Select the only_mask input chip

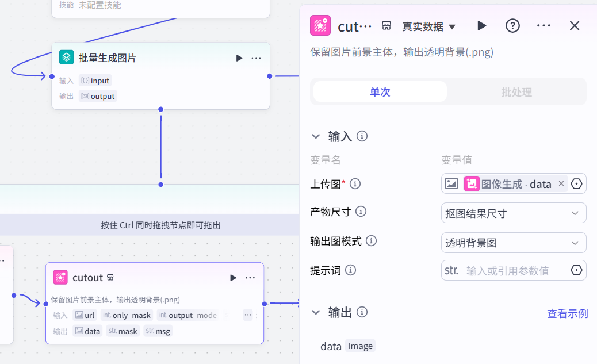[x=127, y=315]
